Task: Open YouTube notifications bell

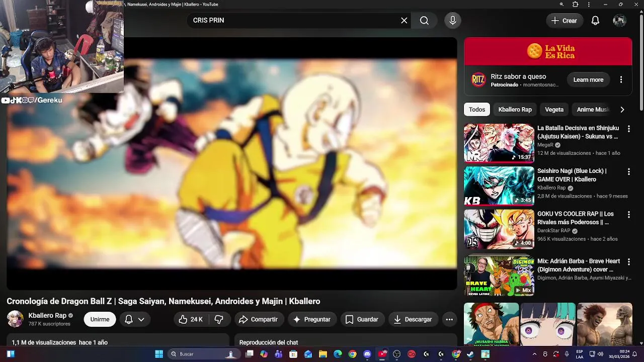Action: (595, 21)
